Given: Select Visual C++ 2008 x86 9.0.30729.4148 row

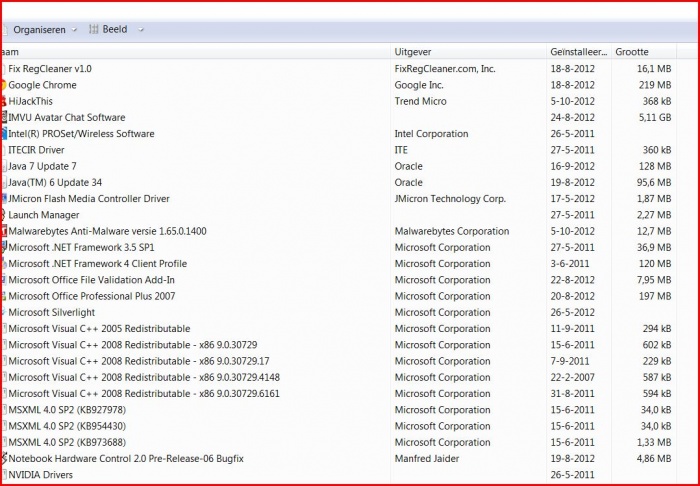Looking at the screenshot, I should (339, 377).
